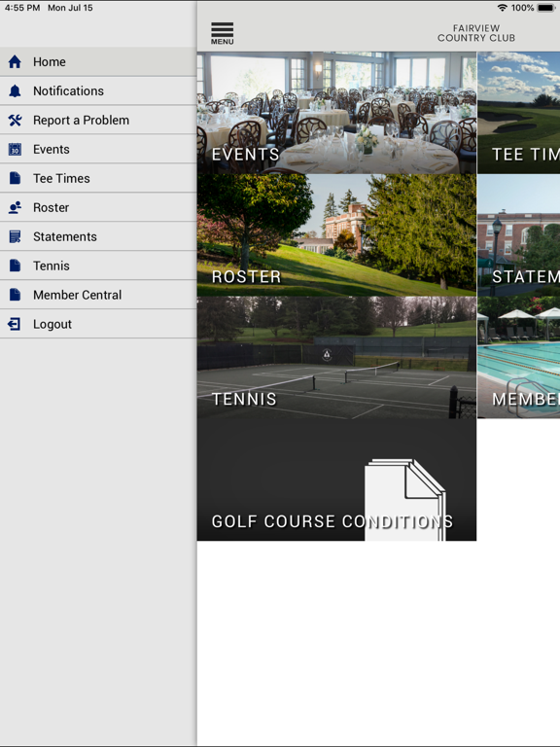
Task: Open the MEMBER pool tile
Action: 518,357
